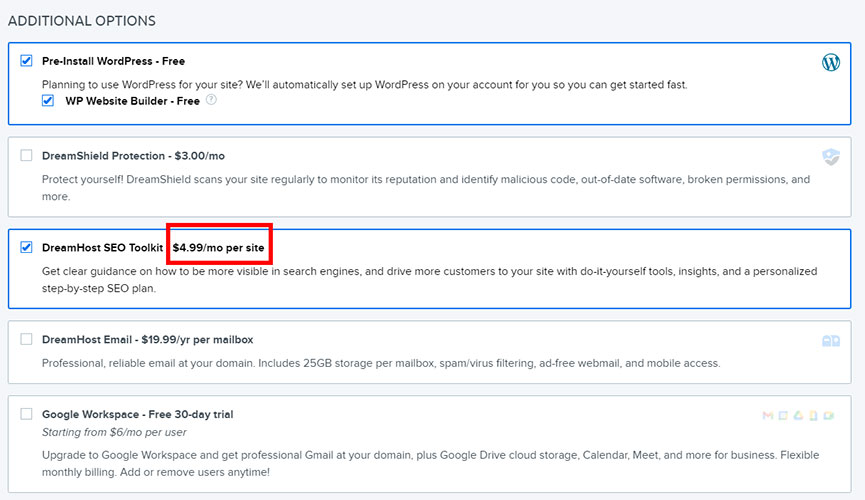
Task: Click the 'WP Website Builder - Free' label
Action: (132, 101)
